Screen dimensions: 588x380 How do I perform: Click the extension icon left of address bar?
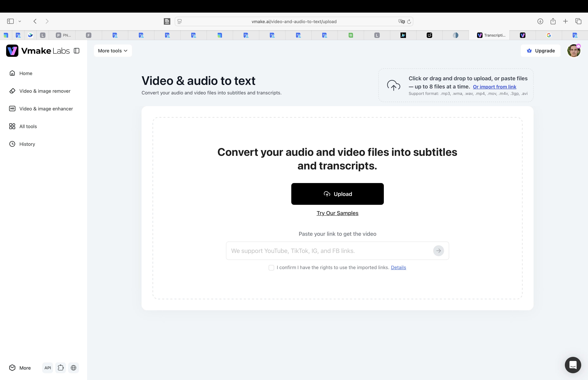pyautogui.click(x=167, y=21)
